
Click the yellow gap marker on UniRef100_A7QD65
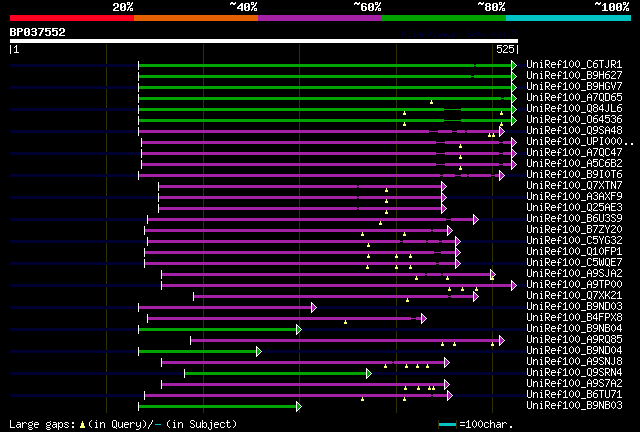pyautogui.click(x=431, y=102)
